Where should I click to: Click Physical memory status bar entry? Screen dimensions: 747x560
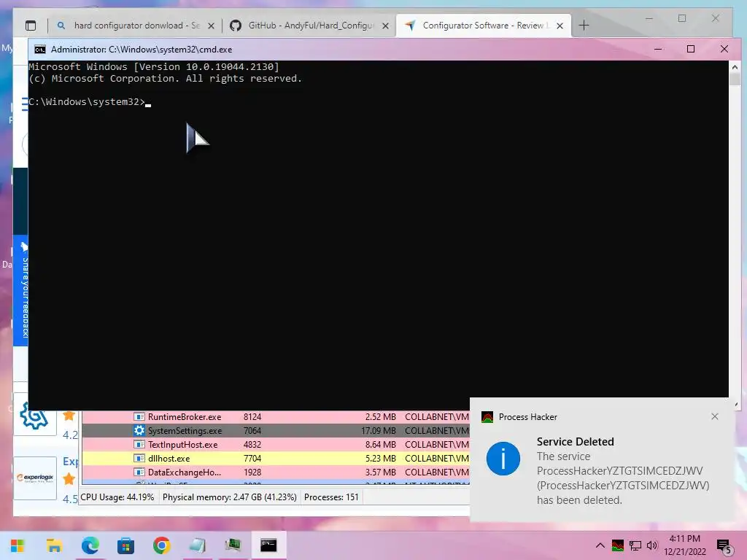229,497
